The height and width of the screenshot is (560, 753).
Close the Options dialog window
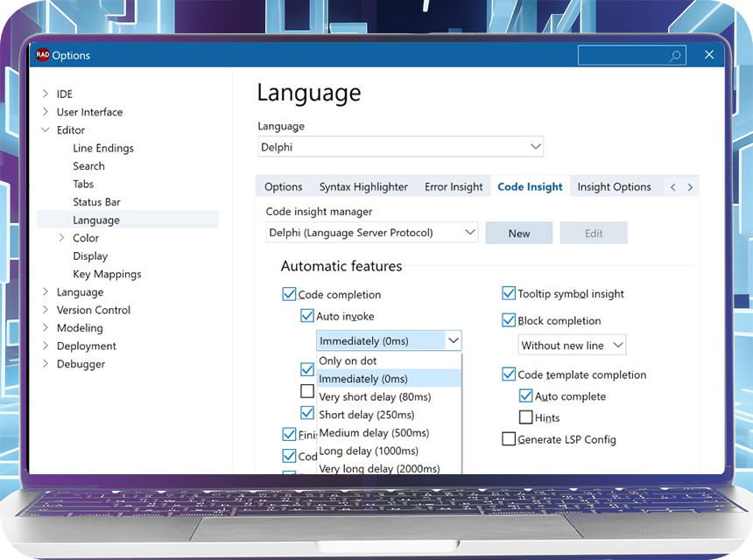709,55
